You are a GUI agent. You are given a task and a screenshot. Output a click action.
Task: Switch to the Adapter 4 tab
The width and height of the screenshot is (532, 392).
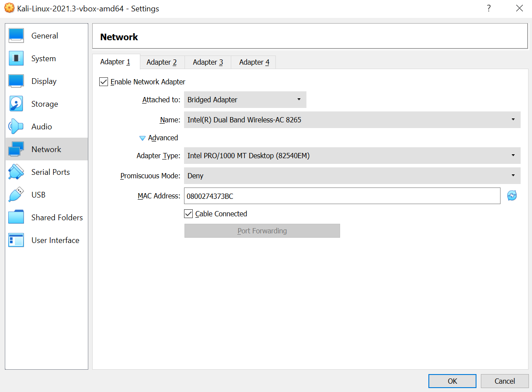[253, 62]
